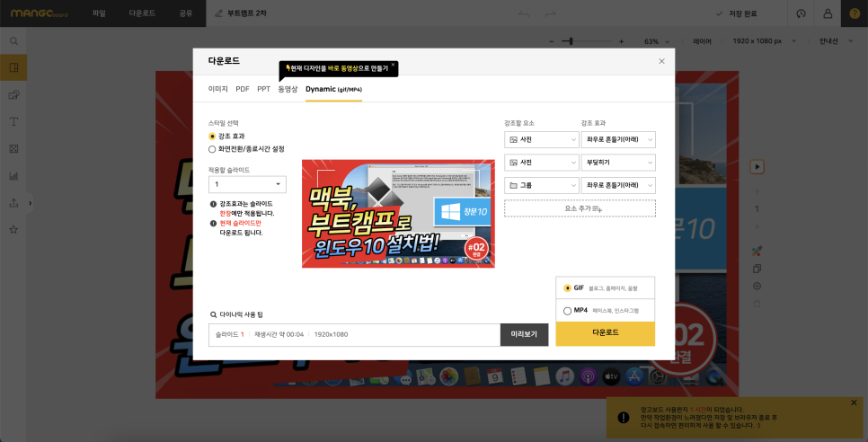Click the yellow 다운로드 button
The width and height of the screenshot is (868, 442).
point(606,333)
